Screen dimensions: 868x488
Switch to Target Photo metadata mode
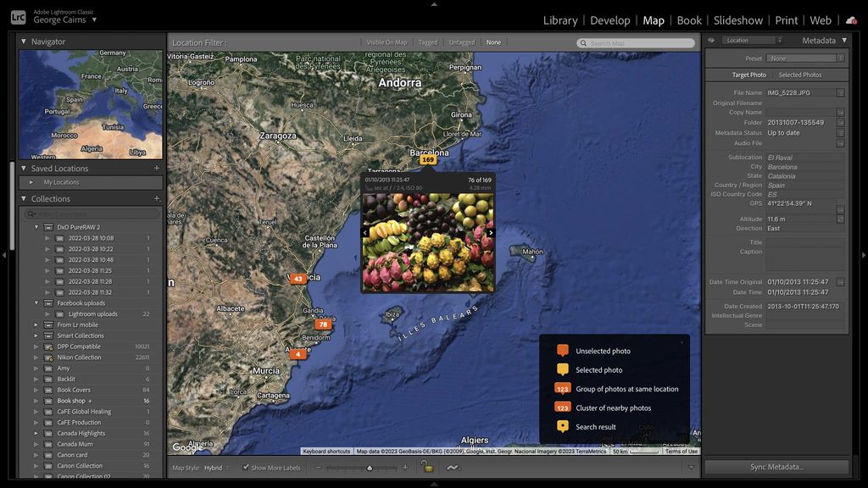click(749, 75)
